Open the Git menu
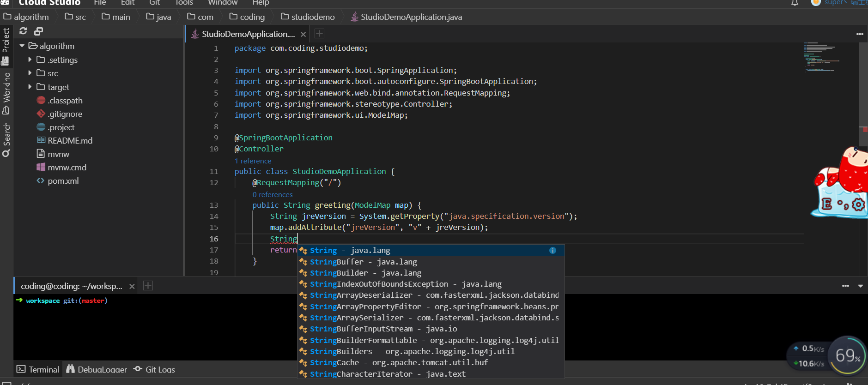 pos(154,3)
